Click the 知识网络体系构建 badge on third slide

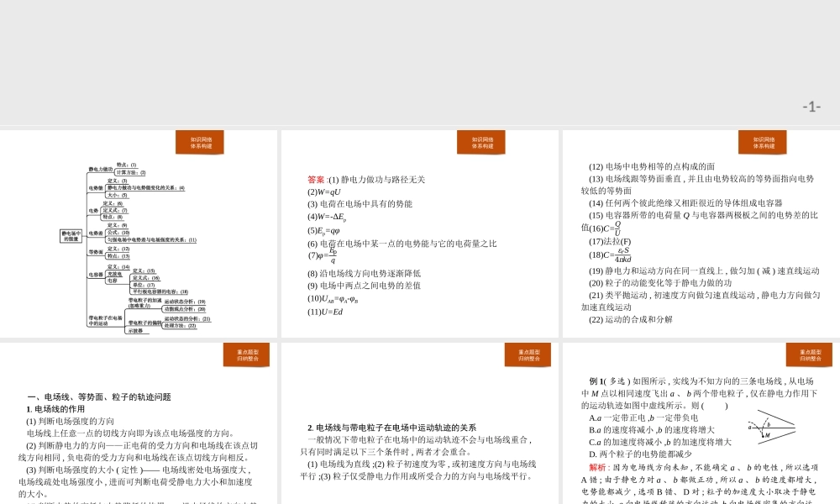click(764, 142)
